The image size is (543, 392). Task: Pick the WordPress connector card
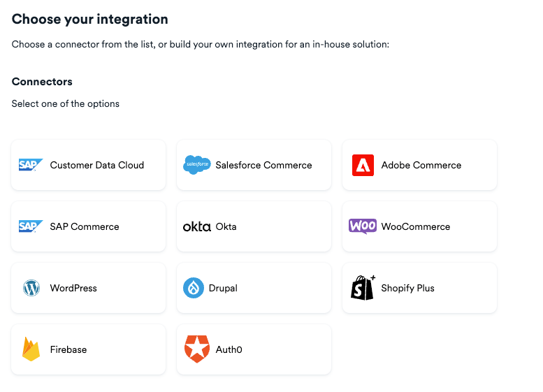(x=88, y=288)
